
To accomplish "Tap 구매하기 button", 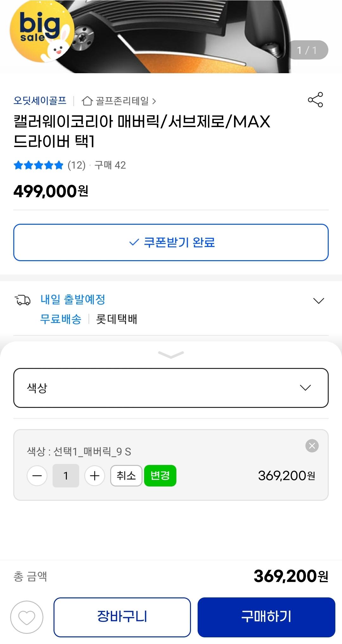I will tap(266, 617).
